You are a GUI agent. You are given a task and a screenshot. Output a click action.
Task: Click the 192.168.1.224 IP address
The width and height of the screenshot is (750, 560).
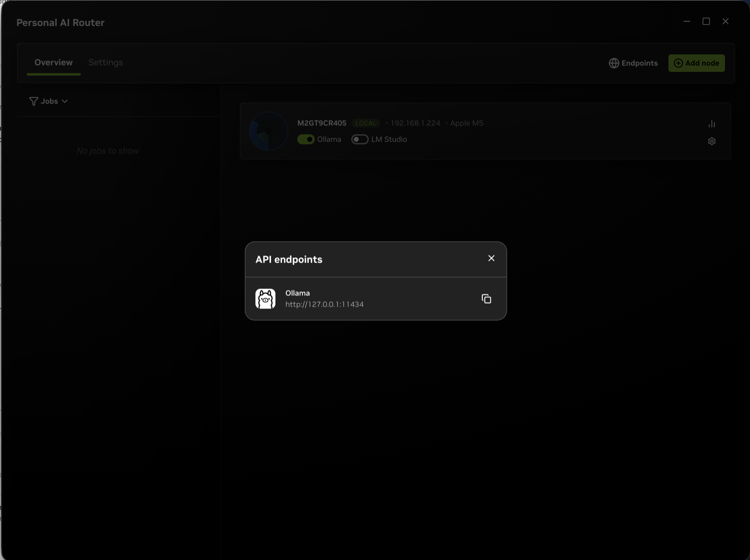click(x=415, y=123)
